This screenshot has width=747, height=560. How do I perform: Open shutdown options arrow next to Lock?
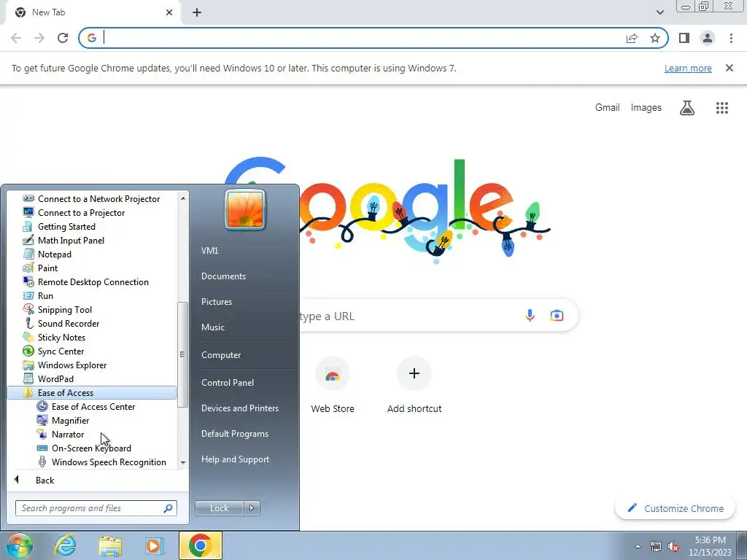[x=252, y=508]
